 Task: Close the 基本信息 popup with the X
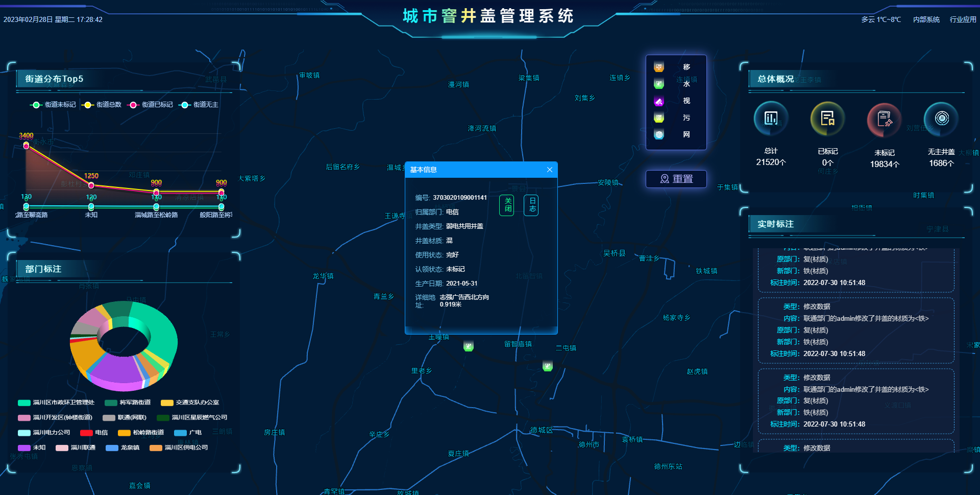[x=550, y=170]
